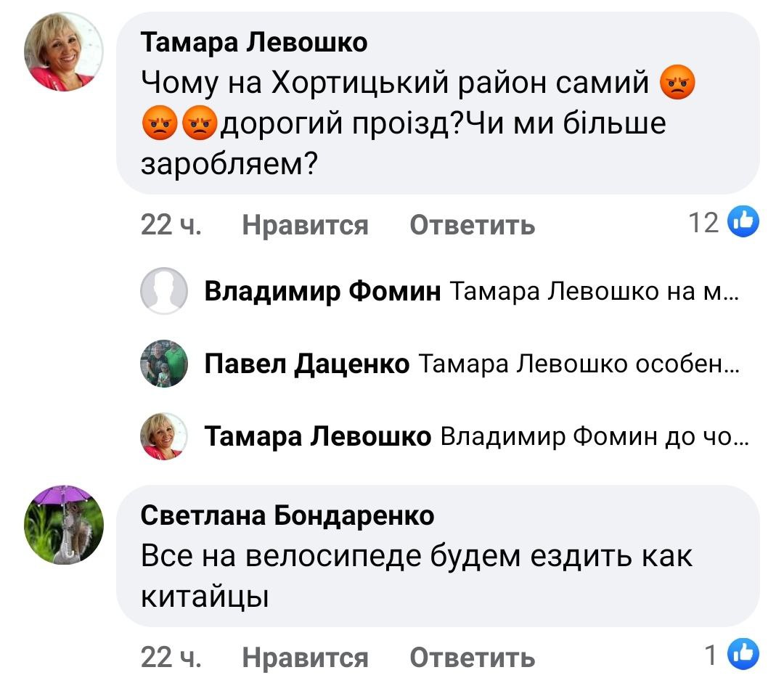Click 22 ч. timestamp under Бондаренко comment
This screenshot has width=784, height=699.
click(171, 658)
